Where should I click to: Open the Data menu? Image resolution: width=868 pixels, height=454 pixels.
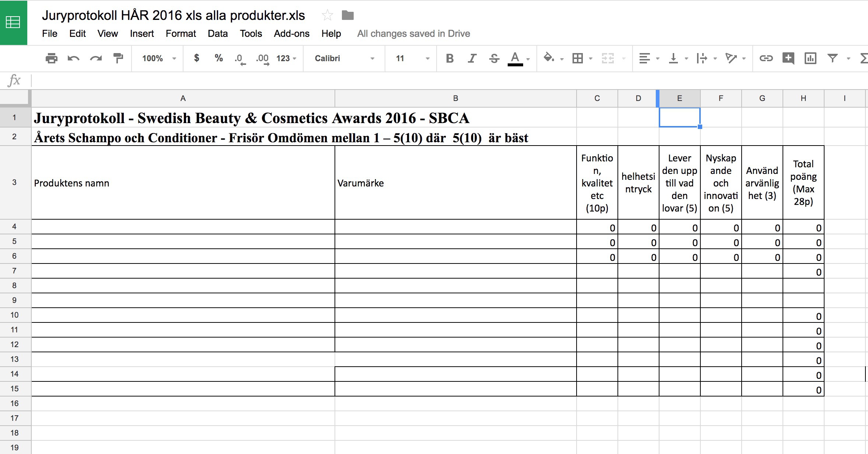[218, 34]
